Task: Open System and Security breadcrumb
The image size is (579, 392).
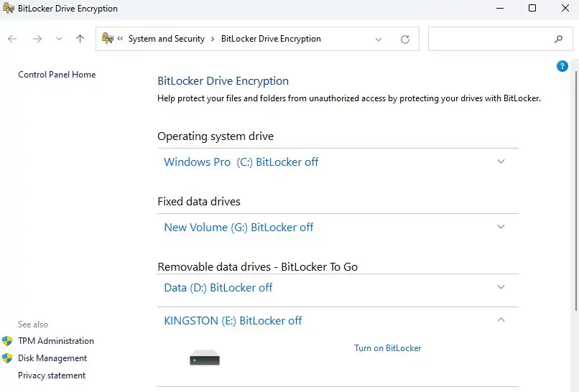Action: coord(167,39)
